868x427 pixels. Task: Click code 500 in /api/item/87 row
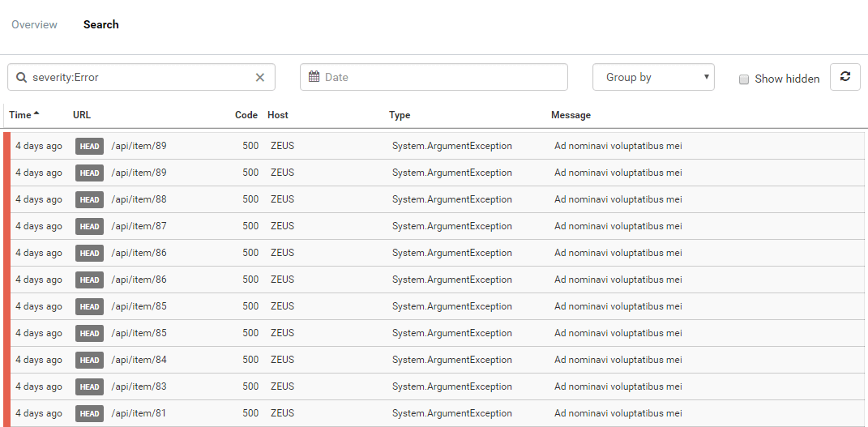coord(250,226)
